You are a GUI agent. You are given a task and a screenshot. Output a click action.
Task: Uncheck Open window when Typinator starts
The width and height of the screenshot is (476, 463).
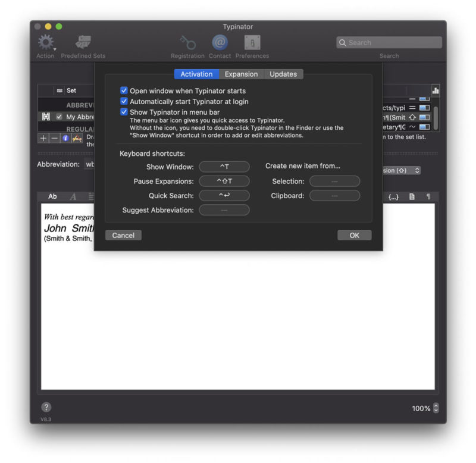coord(124,90)
